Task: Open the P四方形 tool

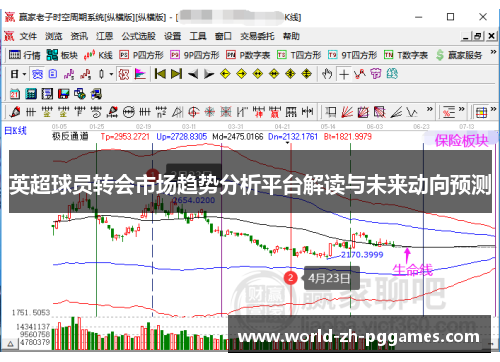Action: tap(141, 55)
